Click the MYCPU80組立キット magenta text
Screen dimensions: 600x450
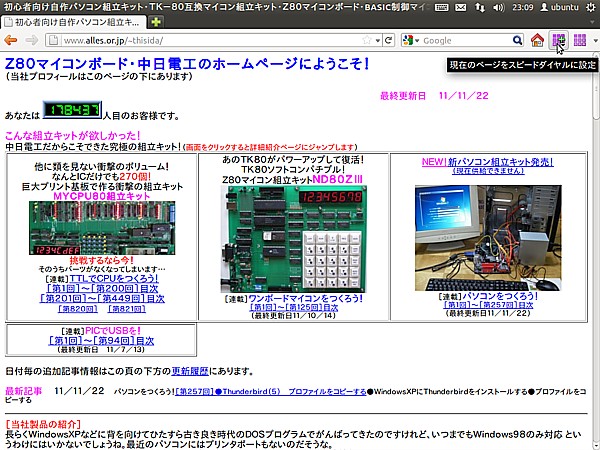[x=101, y=196]
